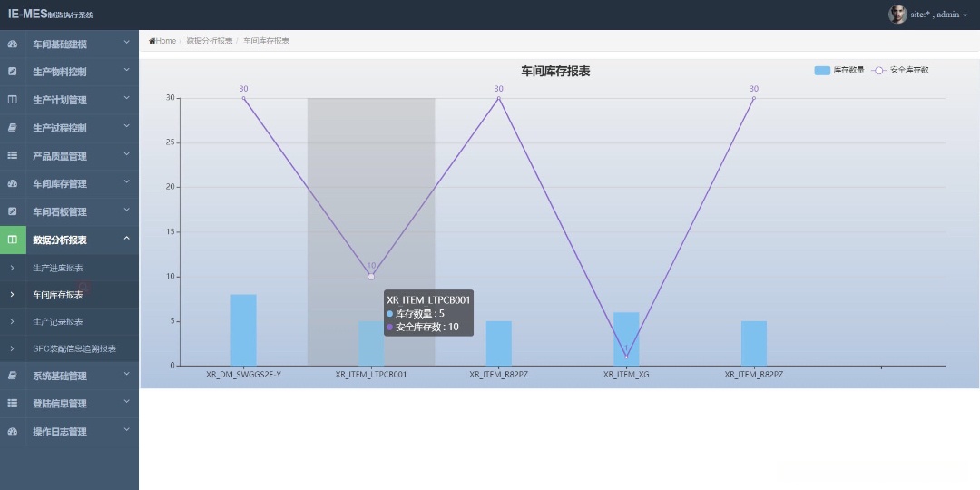This screenshot has height=490, width=980.
Task: Click the 生产物料控制 sidebar icon
Action: [x=13, y=72]
